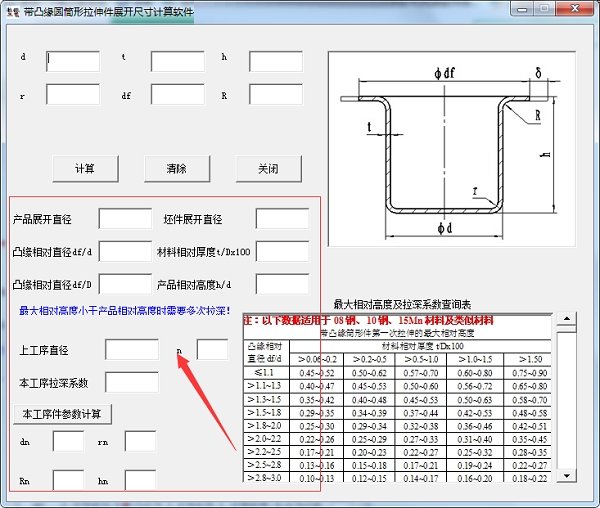Click the app icon in the title bar
Viewport: 600px width, 508px height.
click(x=12, y=11)
